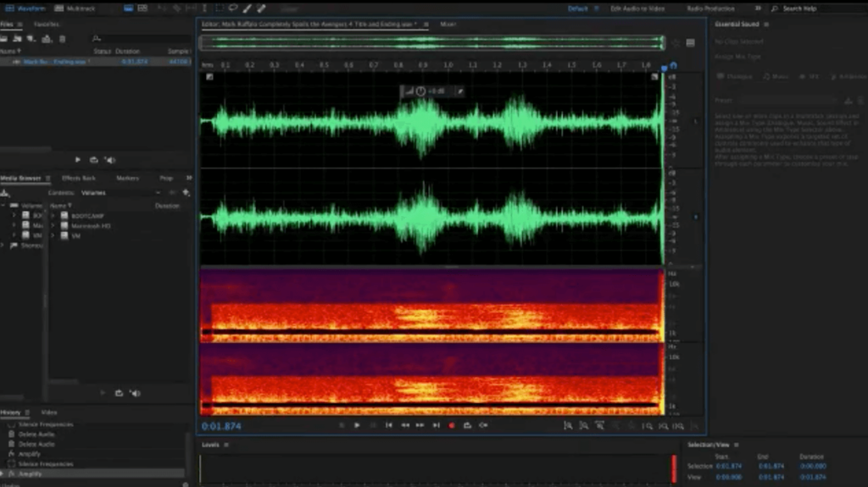Show the spectral frequency display
This screenshot has width=868, height=487.
coord(128,8)
